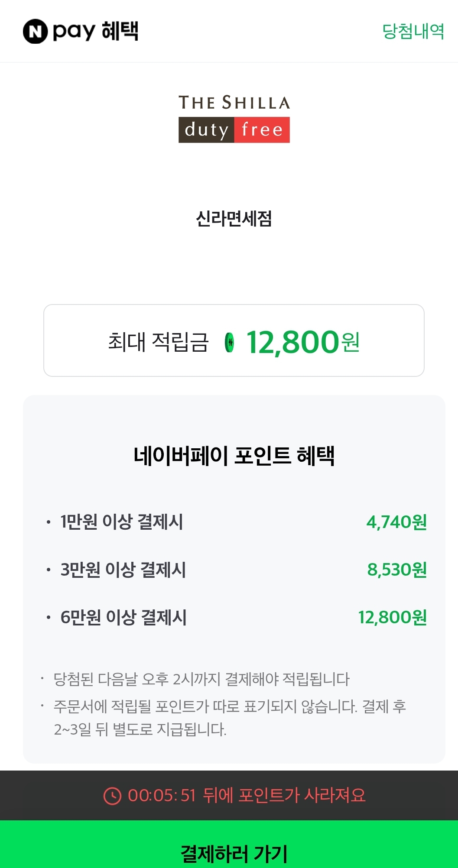Tap the green point coin icon
458x868 pixels.
[x=230, y=342]
